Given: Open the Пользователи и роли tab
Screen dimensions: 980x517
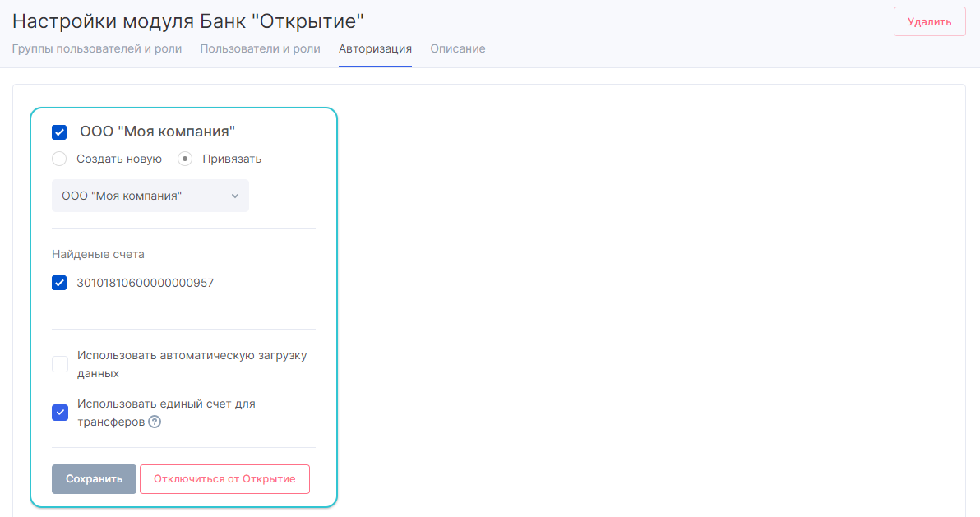Looking at the screenshot, I should click(x=260, y=48).
